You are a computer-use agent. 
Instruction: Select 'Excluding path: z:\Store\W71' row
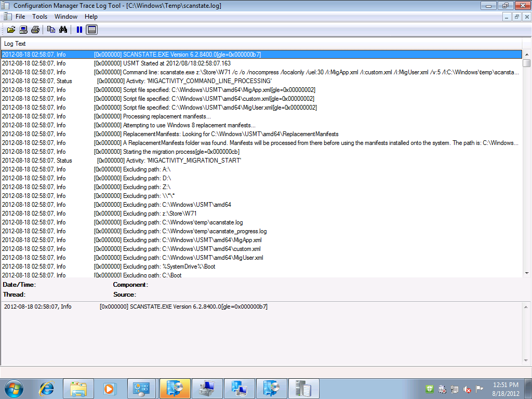click(261, 213)
